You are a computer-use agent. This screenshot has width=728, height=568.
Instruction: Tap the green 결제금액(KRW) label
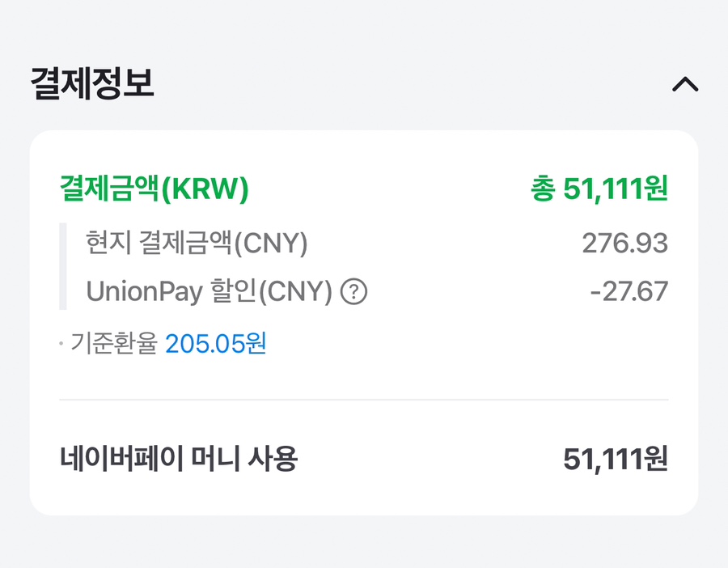154,189
